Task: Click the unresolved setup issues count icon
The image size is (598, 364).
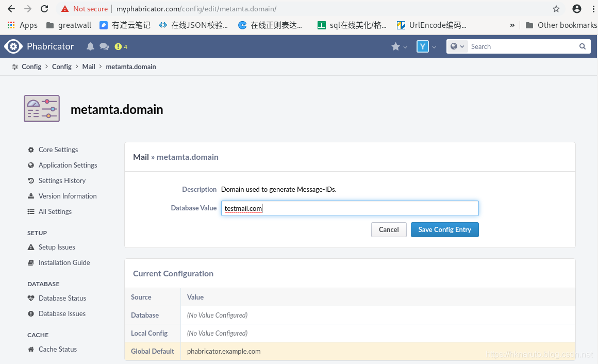Action: tap(119, 46)
